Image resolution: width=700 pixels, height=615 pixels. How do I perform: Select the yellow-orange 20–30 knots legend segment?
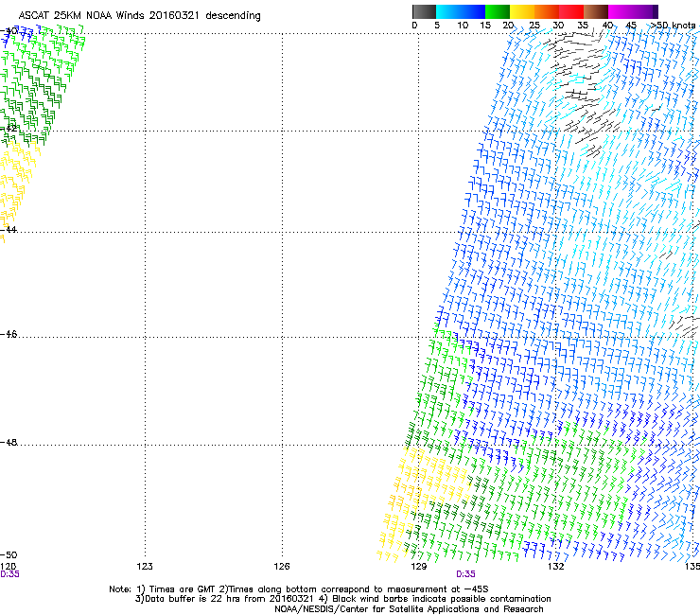[x=534, y=11]
